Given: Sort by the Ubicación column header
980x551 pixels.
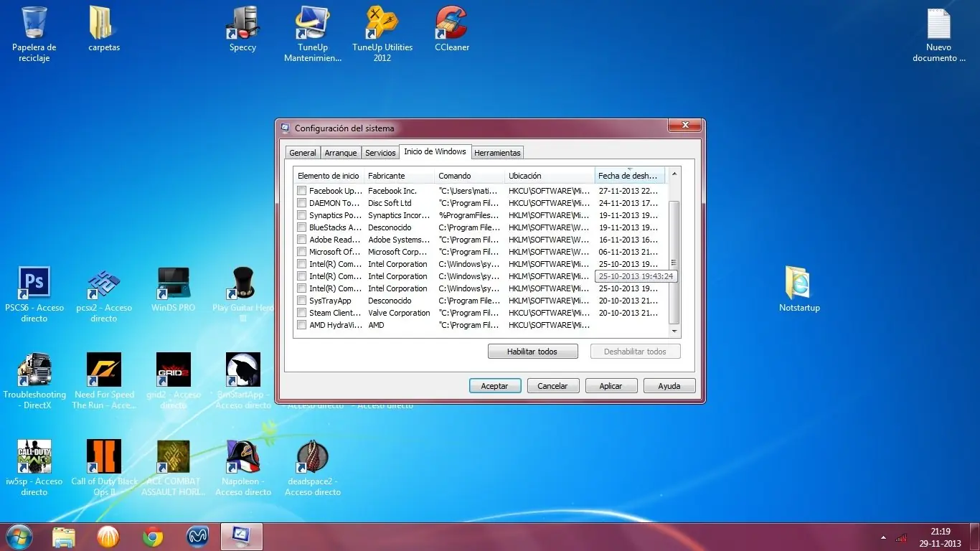Looking at the screenshot, I should [550, 176].
